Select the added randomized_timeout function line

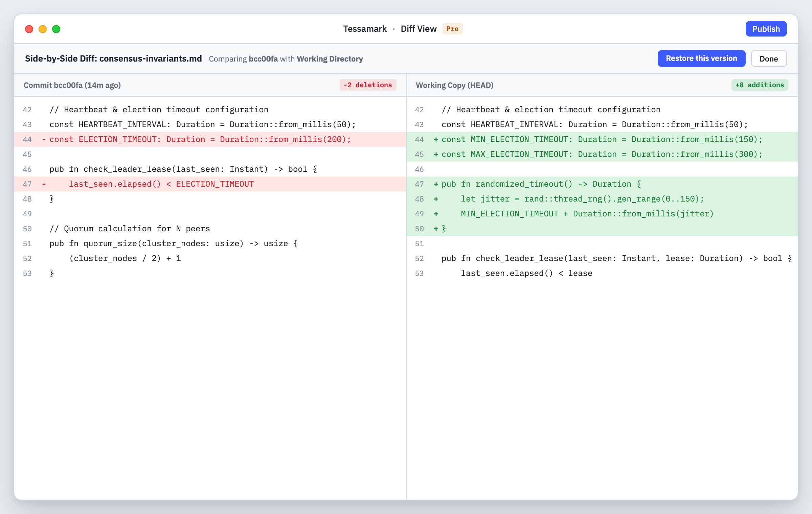602,184
